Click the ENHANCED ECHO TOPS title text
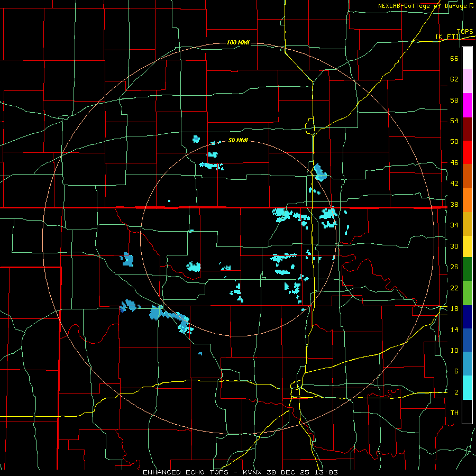Screen dimensions: 476x476 (x=185, y=472)
